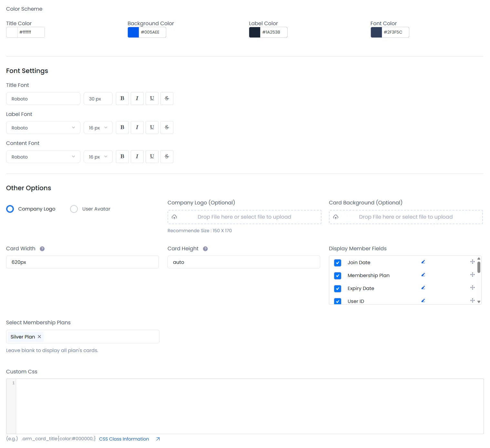This screenshot has height=448, width=490.
Task: Uncheck the User ID display field
Action: pos(338,301)
